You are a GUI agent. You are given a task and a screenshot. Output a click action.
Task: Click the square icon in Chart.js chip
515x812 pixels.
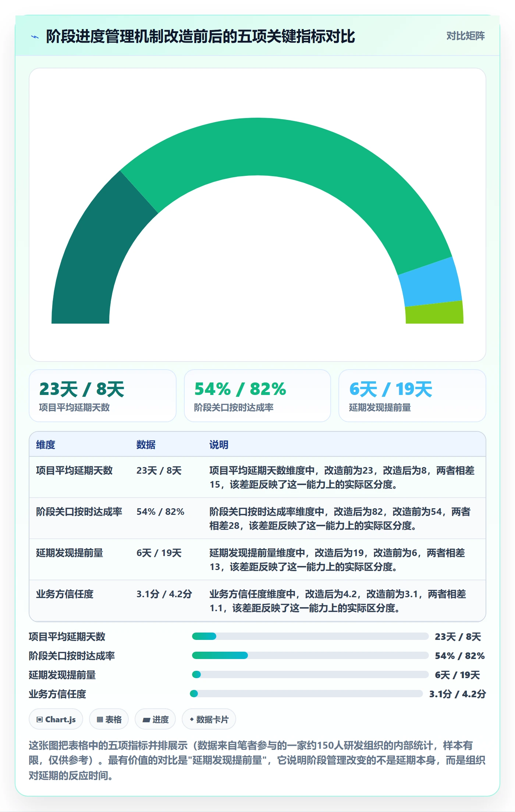(40, 720)
